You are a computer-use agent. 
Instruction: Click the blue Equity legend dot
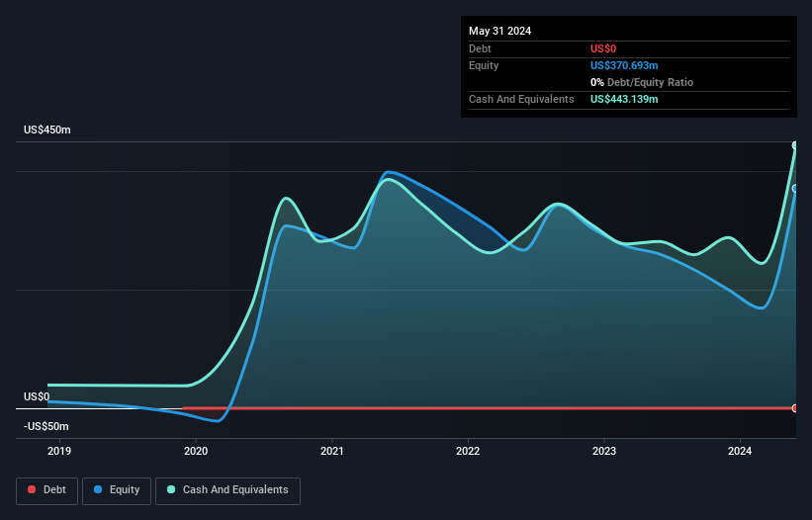pos(98,489)
